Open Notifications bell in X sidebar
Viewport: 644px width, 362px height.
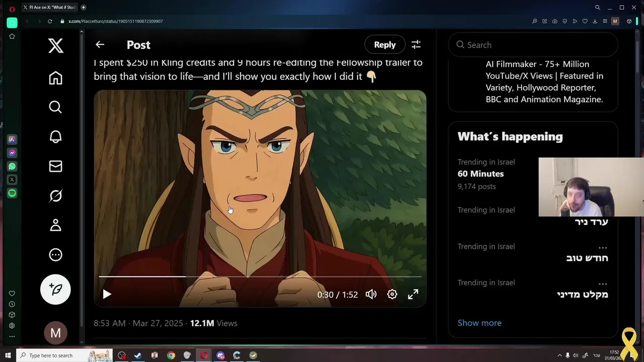[56, 137]
